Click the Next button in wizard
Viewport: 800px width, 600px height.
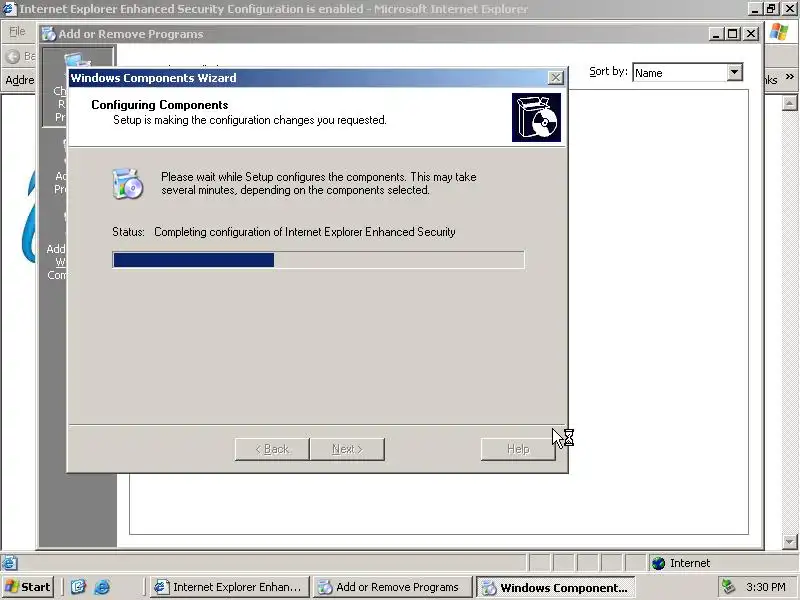click(347, 449)
